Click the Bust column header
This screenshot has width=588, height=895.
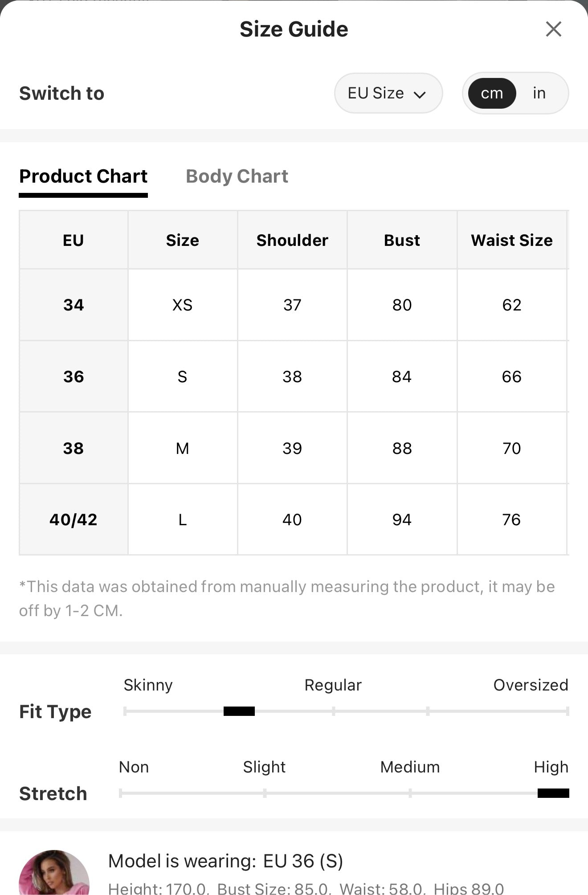tap(402, 240)
